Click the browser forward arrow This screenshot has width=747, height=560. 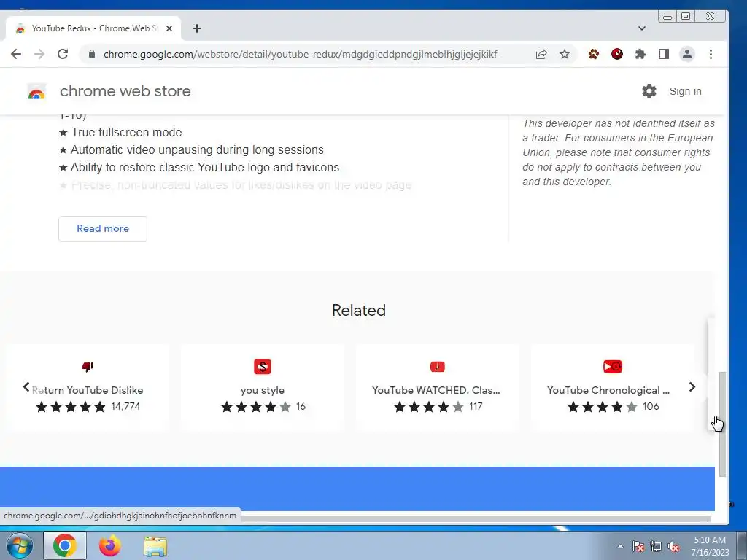pos(39,54)
